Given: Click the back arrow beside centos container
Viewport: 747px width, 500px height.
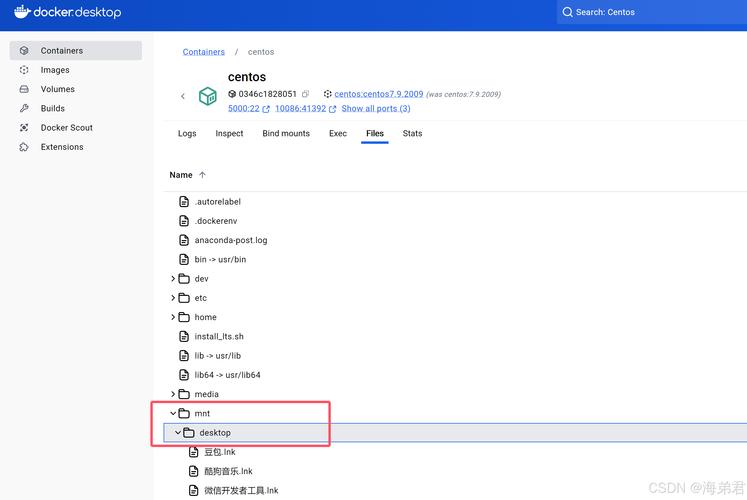Looking at the screenshot, I should (182, 96).
